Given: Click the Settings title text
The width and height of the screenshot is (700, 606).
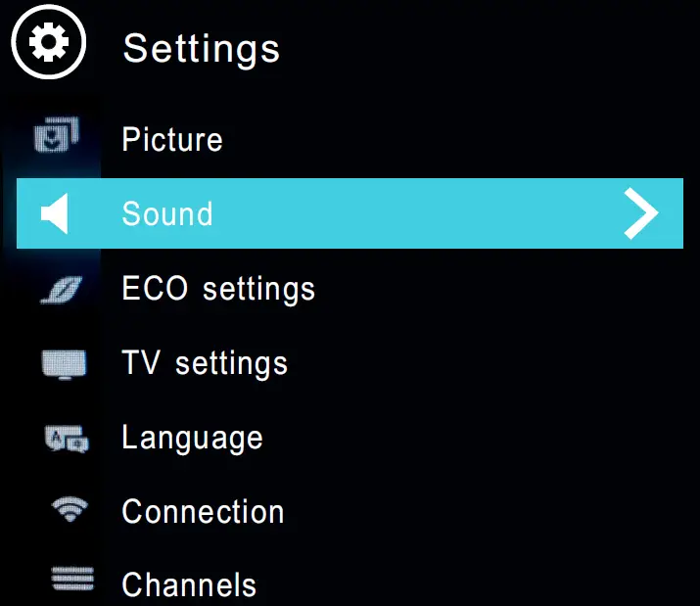Looking at the screenshot, I should (x=202, y=48).
